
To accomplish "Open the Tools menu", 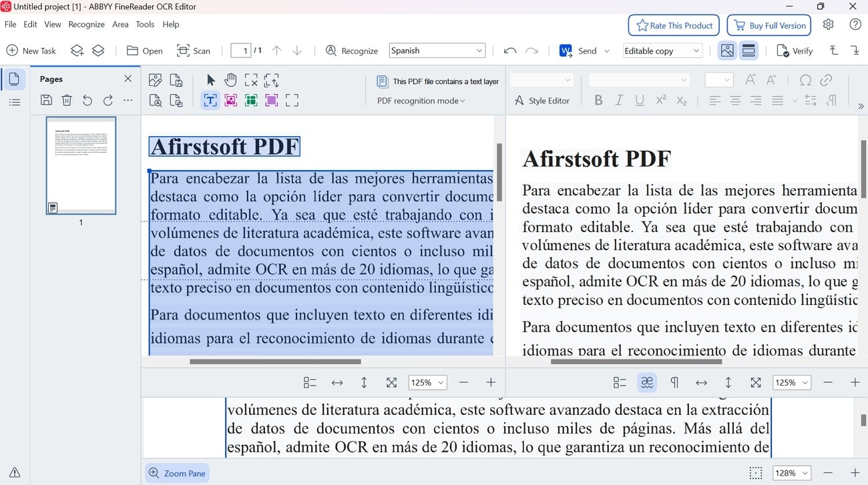I will (145, 25).
